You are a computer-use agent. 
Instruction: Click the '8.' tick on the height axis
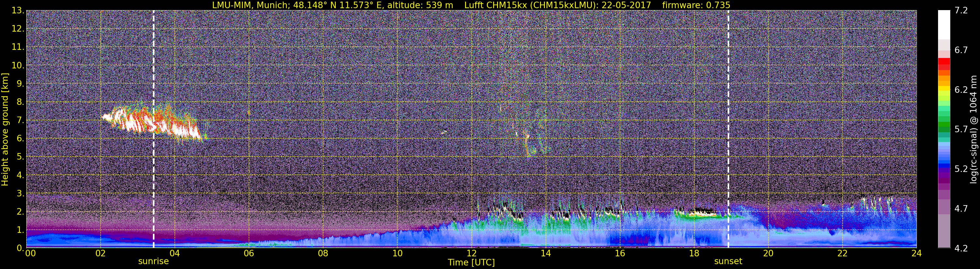(x=20, y=102)
